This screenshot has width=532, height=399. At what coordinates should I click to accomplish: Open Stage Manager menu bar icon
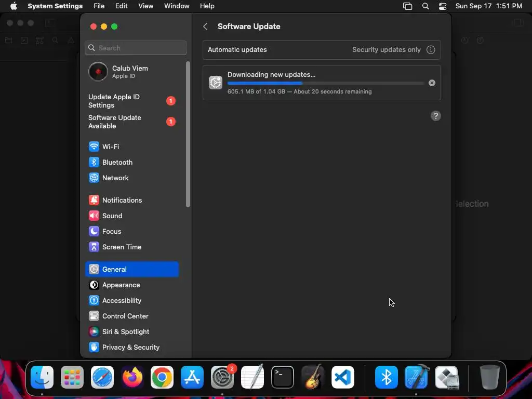407,6
